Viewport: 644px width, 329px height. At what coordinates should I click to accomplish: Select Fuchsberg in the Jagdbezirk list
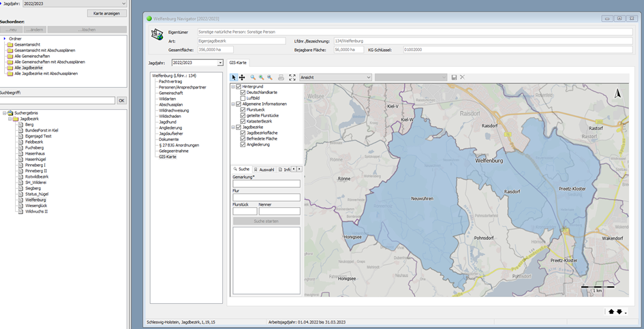pos(34,147)
